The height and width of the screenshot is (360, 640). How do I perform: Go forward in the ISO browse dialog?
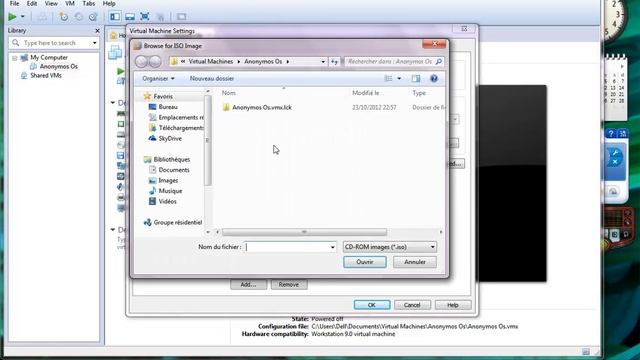[155, 62]
